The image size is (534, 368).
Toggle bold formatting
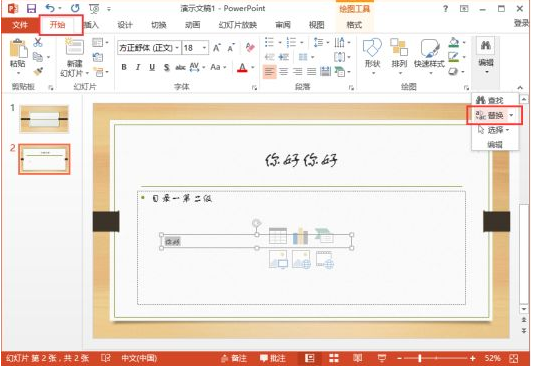click(124, 67)
